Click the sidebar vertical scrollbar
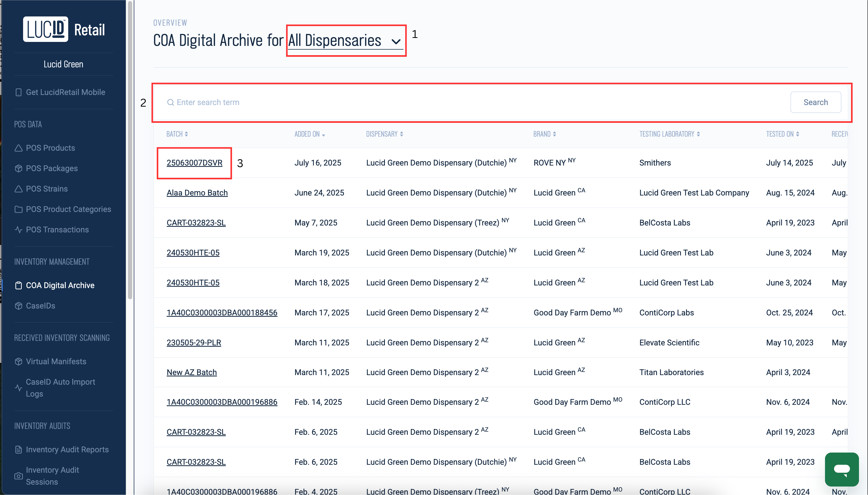The height and width of the screenshot is (495, 868). pos(130,150)
